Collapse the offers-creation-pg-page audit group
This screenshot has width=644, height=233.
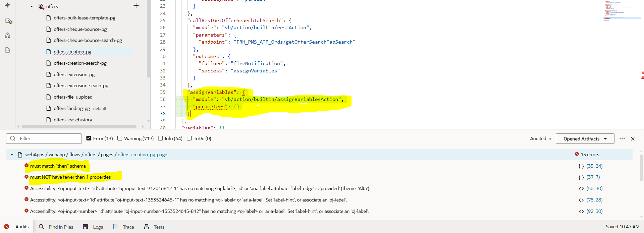pyautogui.click(x=12, y=155)
